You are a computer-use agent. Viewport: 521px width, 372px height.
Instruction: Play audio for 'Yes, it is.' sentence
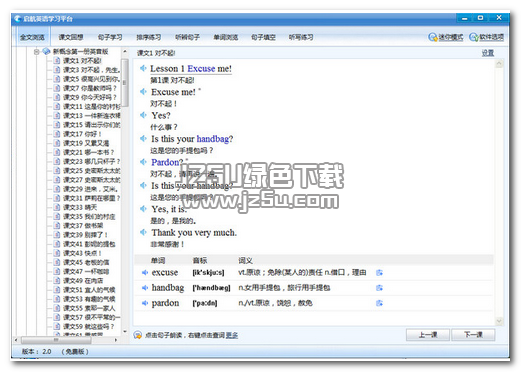click(x=143, y=209)
